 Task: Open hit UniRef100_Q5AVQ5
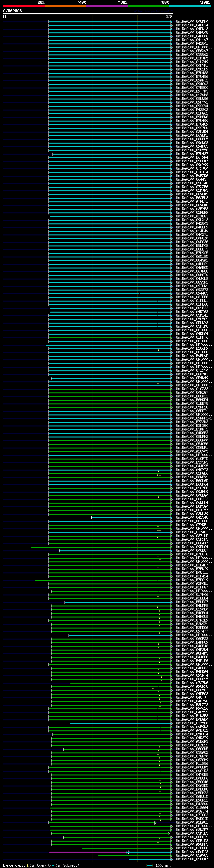tap(192, 856)
